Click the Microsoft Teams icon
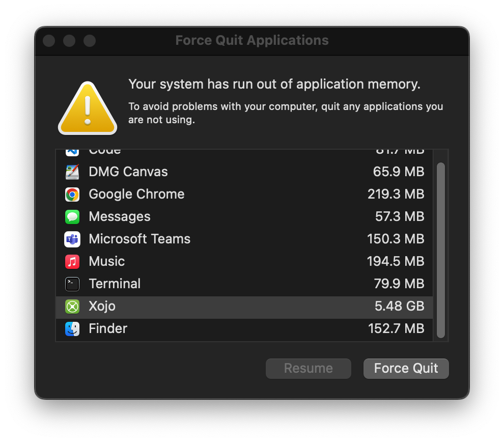The width and height of the screenshot is (504, 442). 72,239
